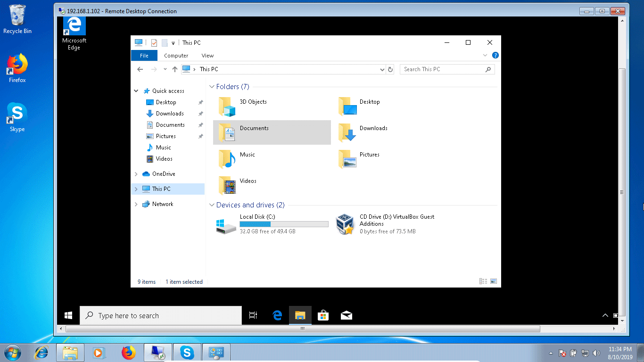Open Microsoft Edge shortcut on remote desktop
Viewport: 644px width, 362px height.
[74, 34]
